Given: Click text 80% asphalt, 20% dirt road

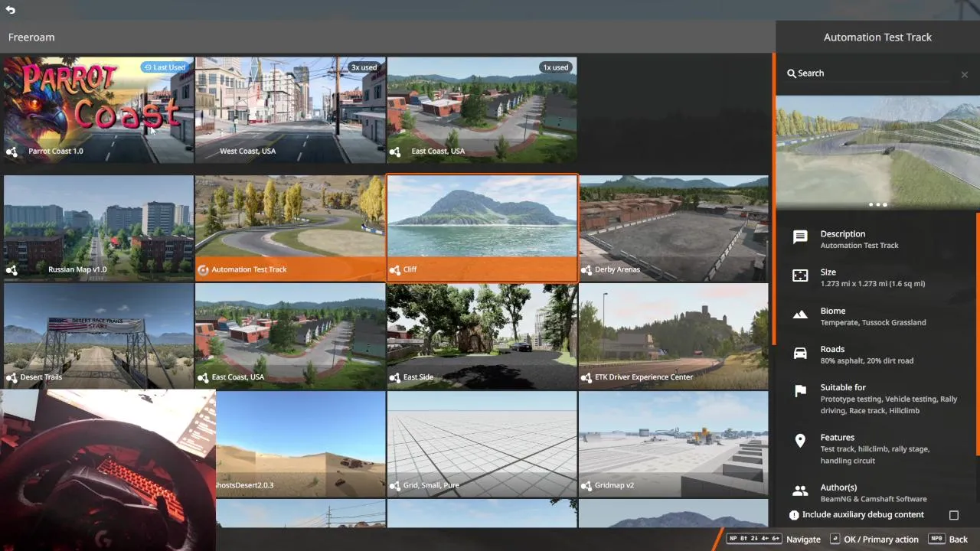Looking at the screenshot, I should pyautogui.click(x=867, y=361).
